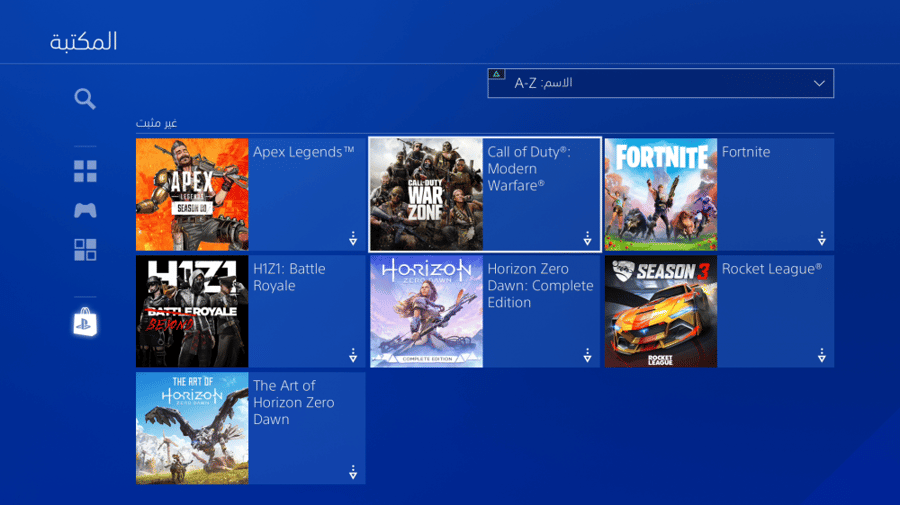Viewport: 900px width, 505px height.
Task: Click the download arrow on Apex Legends tile
Action: 353,238
